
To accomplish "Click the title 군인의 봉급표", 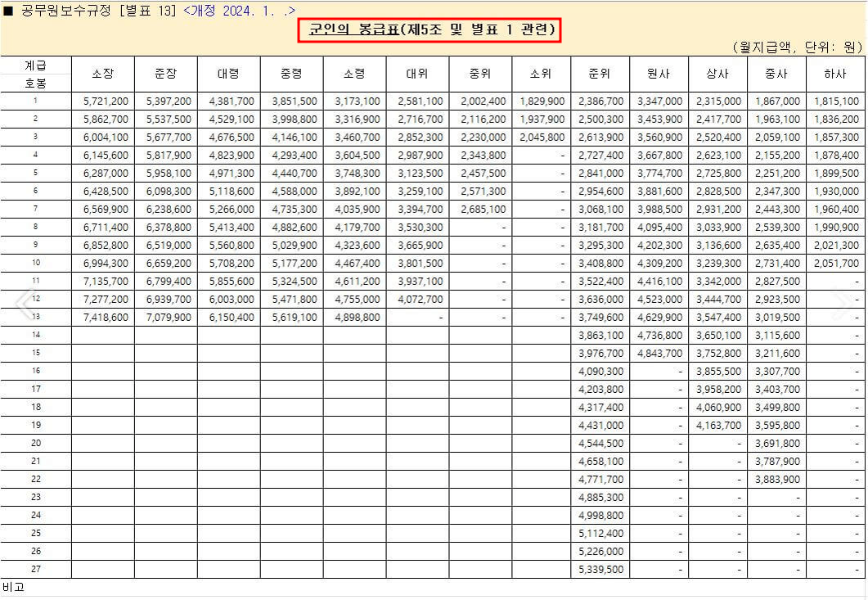I will click(x=430, y=29).
